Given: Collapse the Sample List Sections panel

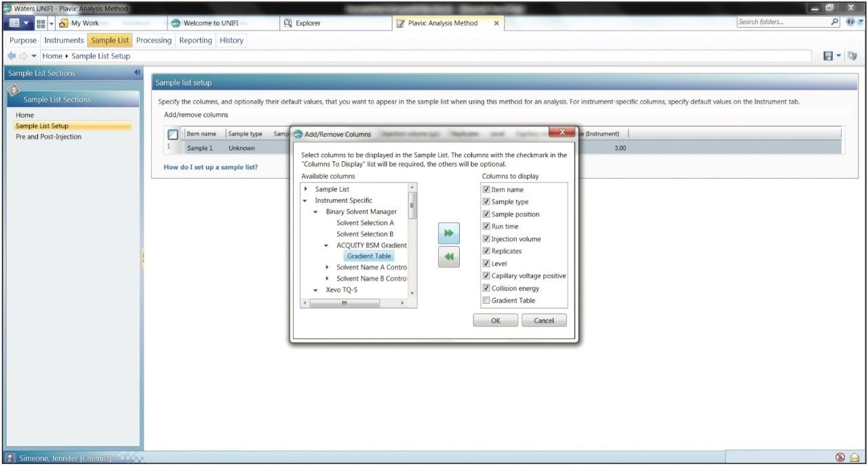Looking at the screenshot, I should [137, 73].
